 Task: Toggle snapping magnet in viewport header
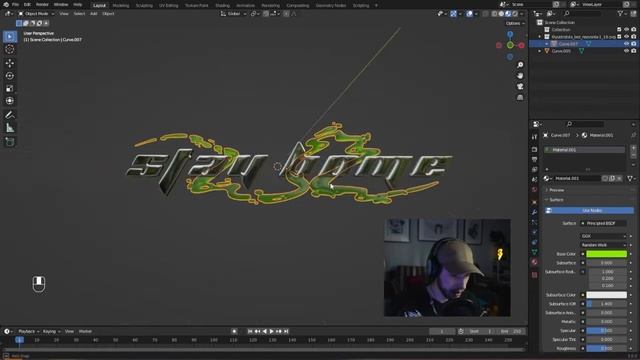click(266, 14)
